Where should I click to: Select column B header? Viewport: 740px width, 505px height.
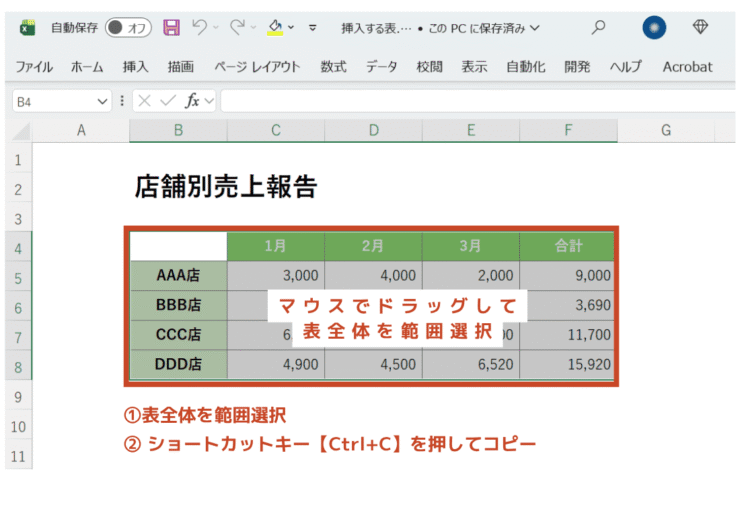[x=178, y=130]
